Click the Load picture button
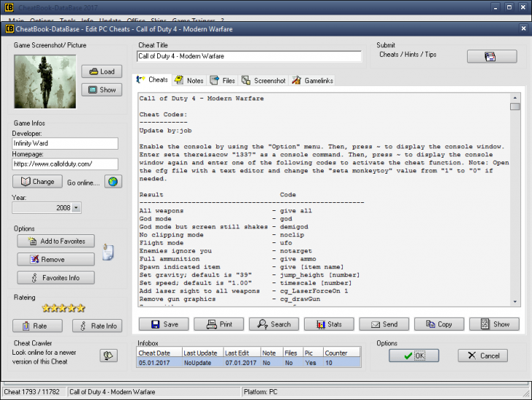 [102, 72]
